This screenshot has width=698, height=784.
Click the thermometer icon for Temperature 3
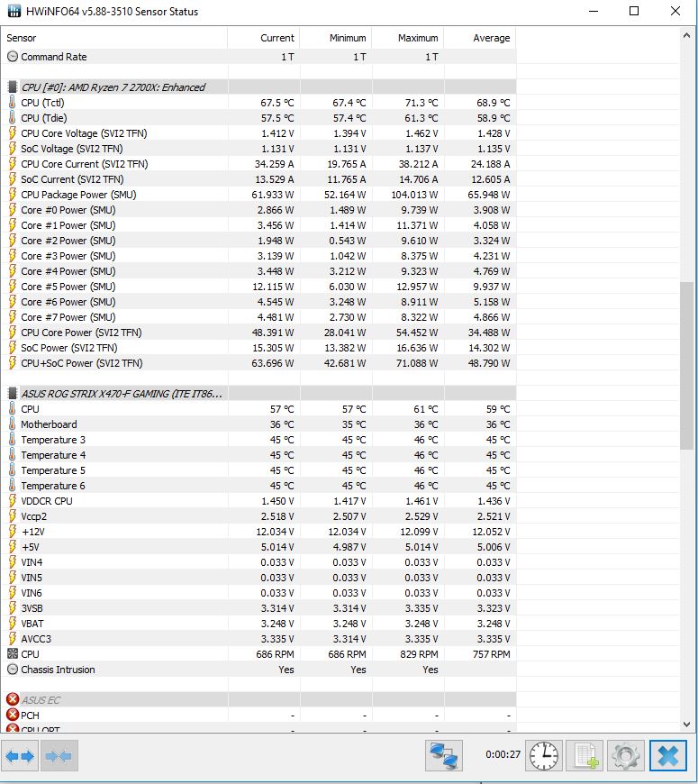tap(13, 440)
